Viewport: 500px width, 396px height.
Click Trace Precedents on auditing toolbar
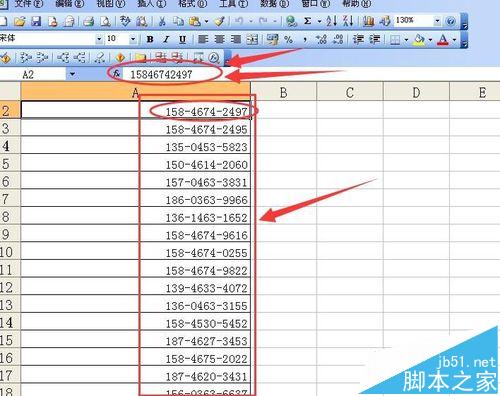pyautogui.click(x=25, y=58)
